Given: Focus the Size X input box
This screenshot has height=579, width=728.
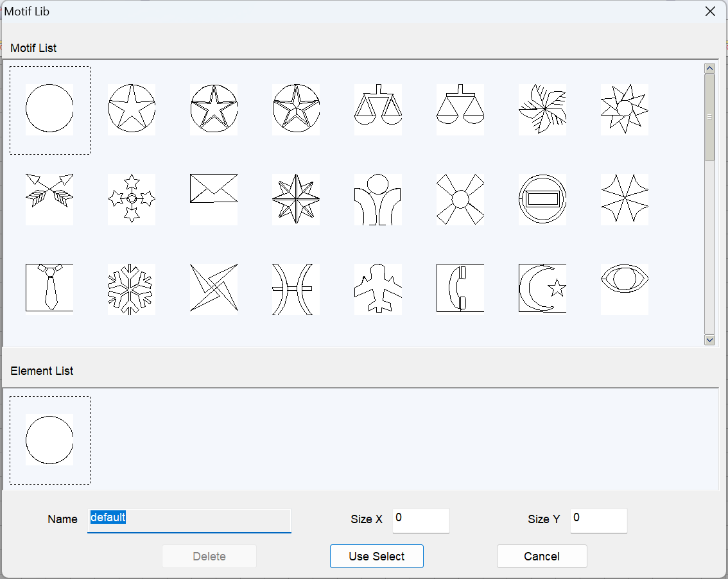Looking at the screenshot, I should click(x=421, y=520).
